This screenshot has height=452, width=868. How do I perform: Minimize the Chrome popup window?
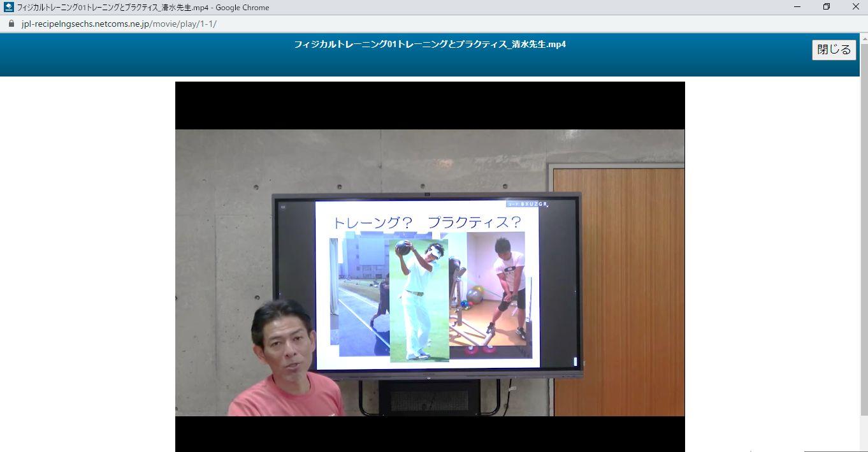tap(797, 7)
